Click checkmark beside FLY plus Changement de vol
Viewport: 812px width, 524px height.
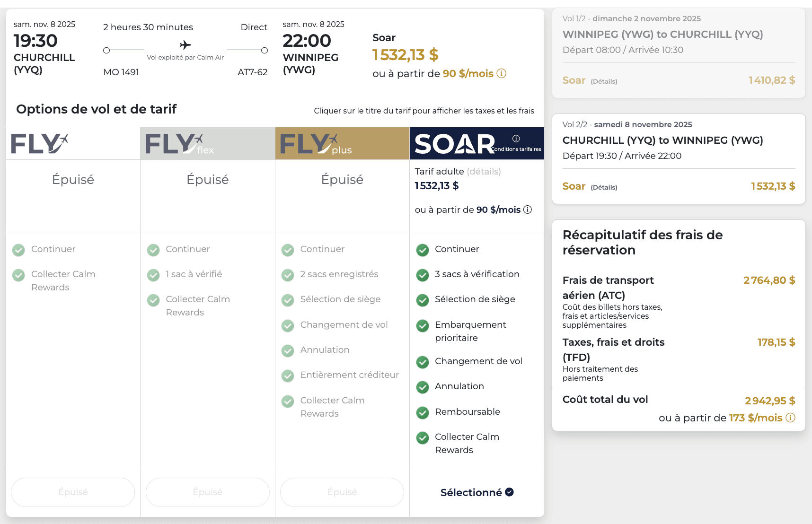tap(288, 325)
